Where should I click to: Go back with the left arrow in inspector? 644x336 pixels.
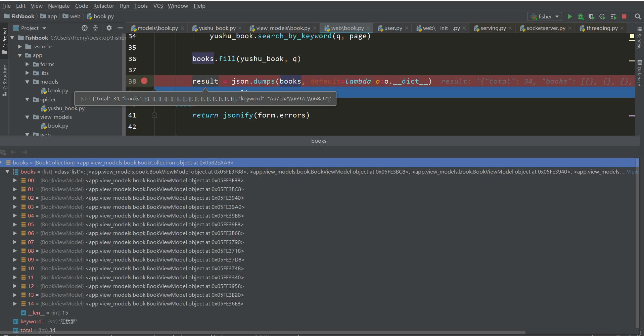tap(13, 152)
